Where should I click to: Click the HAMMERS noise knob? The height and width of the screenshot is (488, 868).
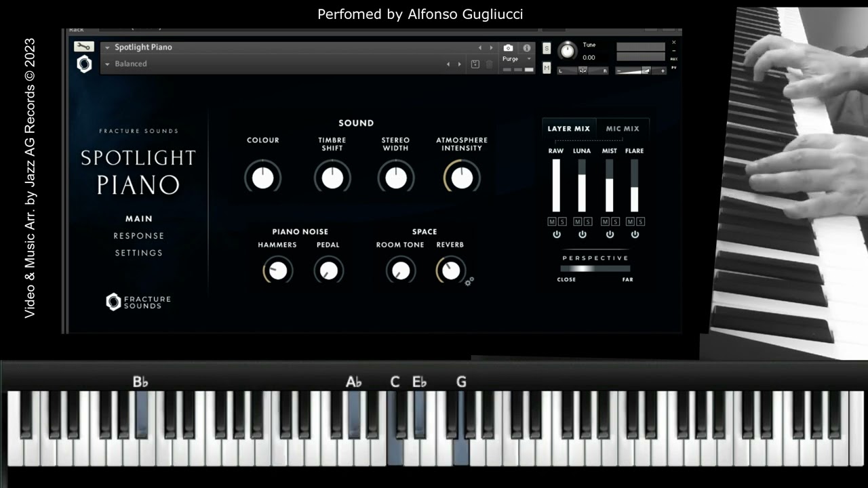tap(277, 270)
